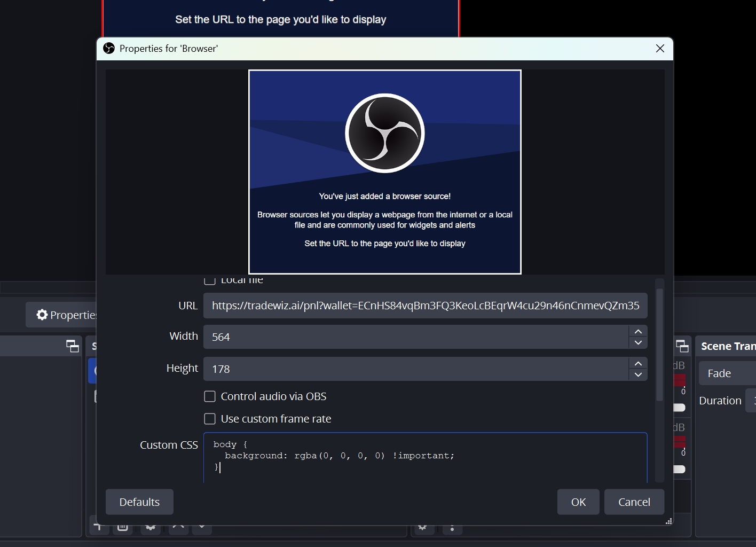Click the properties dialog vertical scrollbar
Screen dimensions: 756x547
pyautogui.click(x=659, y=345)
